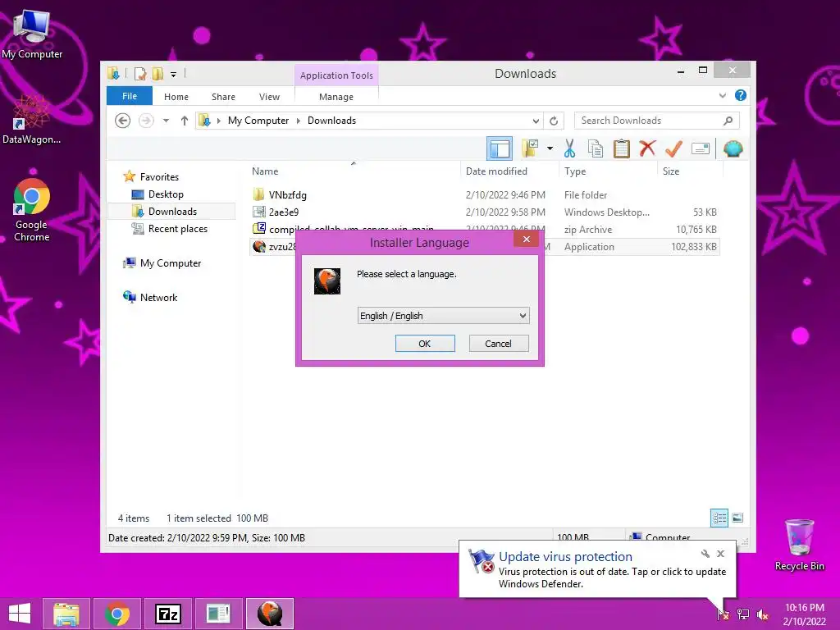Image resolution: width=840 pixels, height=630 pixels.
Task: Click the installer icon in taskbar
Action: click(269, 614)
